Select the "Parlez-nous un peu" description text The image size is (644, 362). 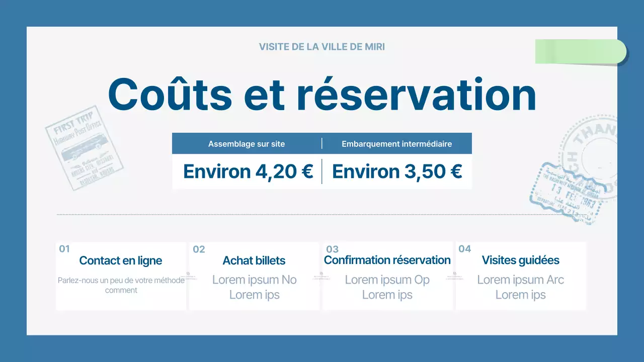click(x=121, y=285)
